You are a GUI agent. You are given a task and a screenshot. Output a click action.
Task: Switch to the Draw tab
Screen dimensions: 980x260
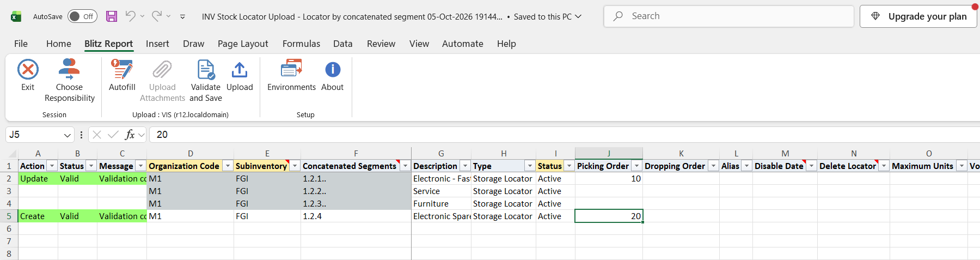coord(193,44)
